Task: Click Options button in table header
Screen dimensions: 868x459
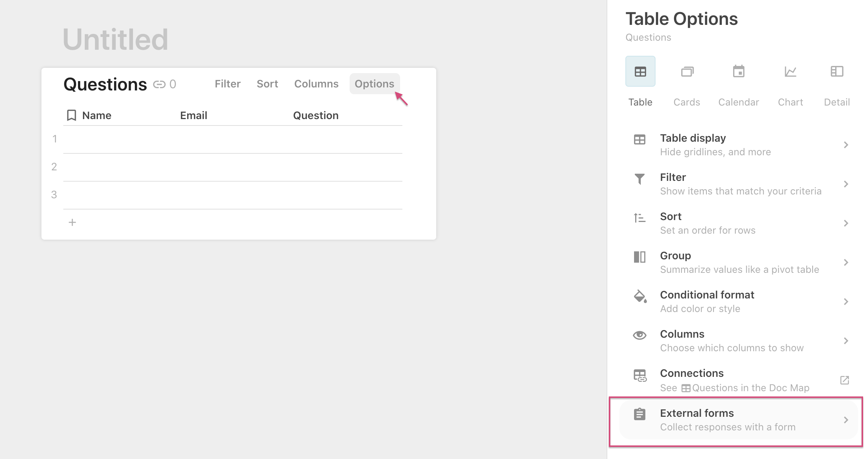Action: 374,84
